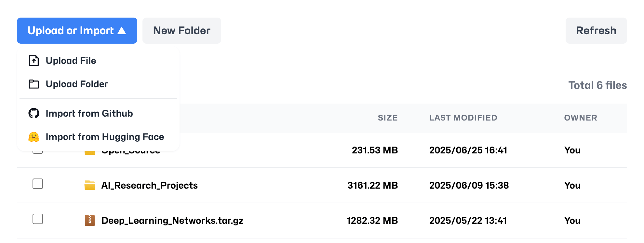The height and width of the screenshot is (243, 644).
Task: Select the AI_Research_Projects checkbox
Action: [x=38, y=184]
